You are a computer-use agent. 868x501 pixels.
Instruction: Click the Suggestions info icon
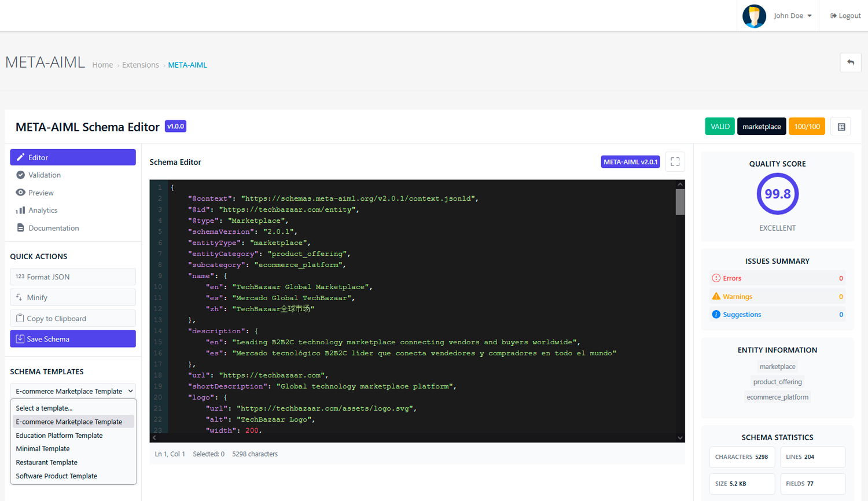[x=716, y=314]
